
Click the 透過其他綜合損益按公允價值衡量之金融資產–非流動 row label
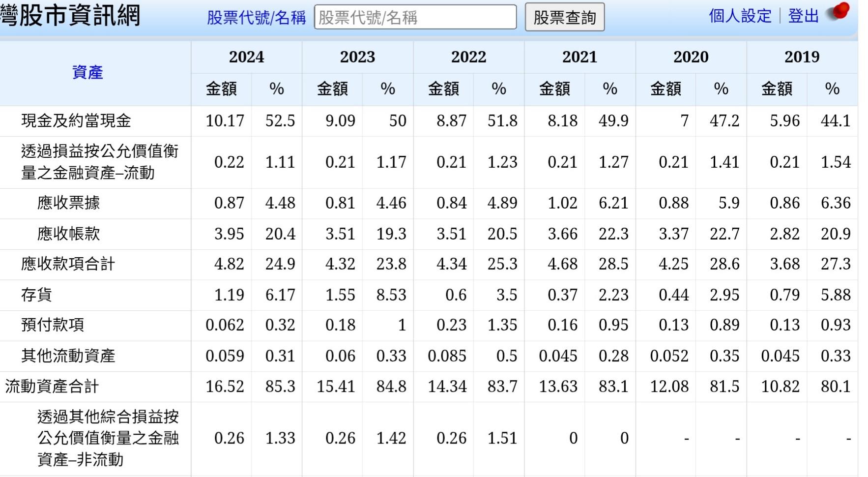[108, 438]
